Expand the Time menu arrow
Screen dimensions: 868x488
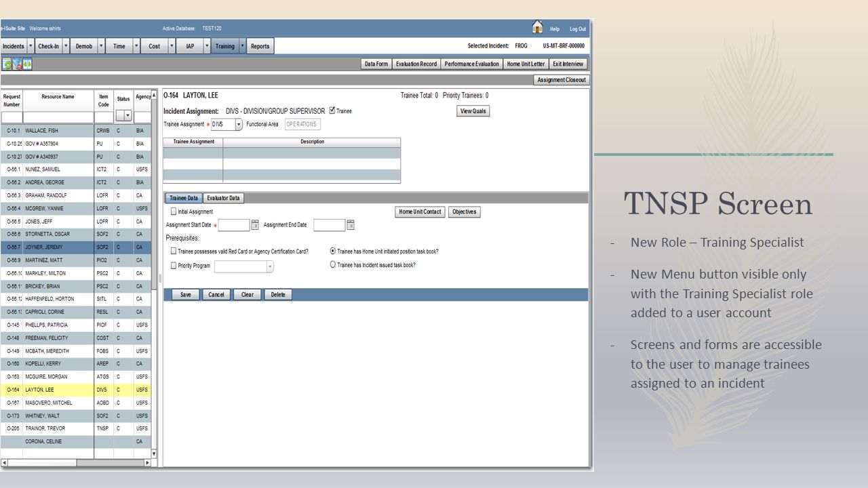click(136, 46)
